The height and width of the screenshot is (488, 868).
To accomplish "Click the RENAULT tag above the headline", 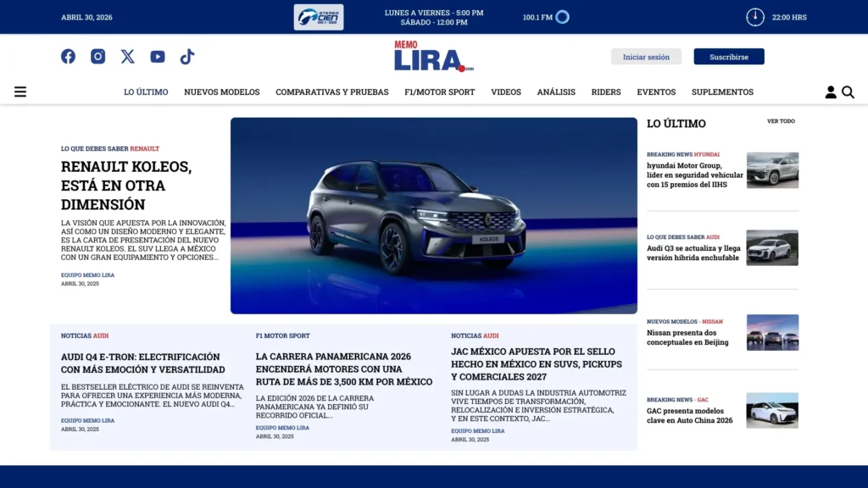I will point(144,149).
